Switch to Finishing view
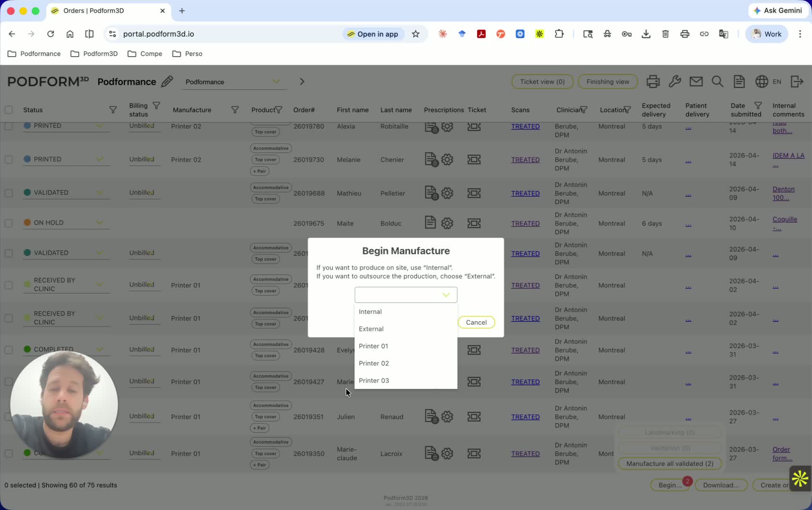 point(607,82)
